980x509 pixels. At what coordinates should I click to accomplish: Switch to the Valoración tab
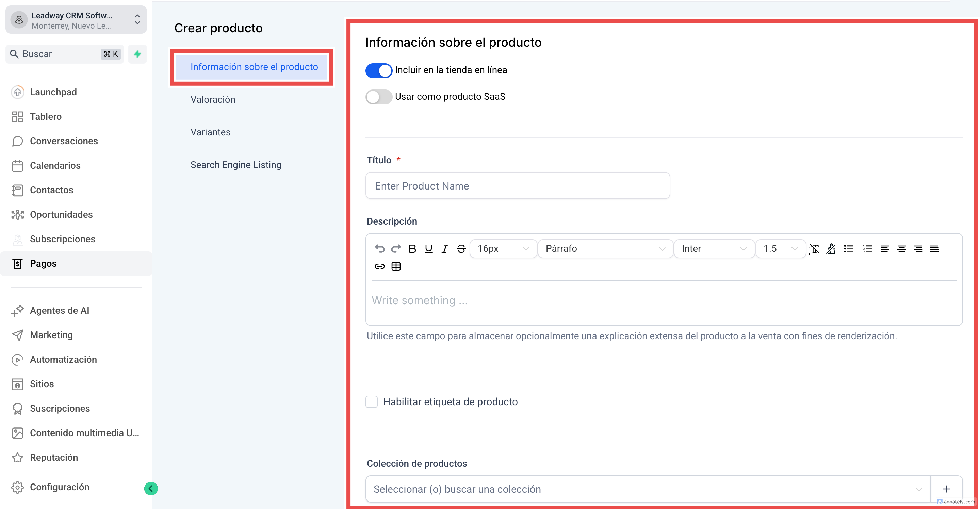(x=213, y=100)
